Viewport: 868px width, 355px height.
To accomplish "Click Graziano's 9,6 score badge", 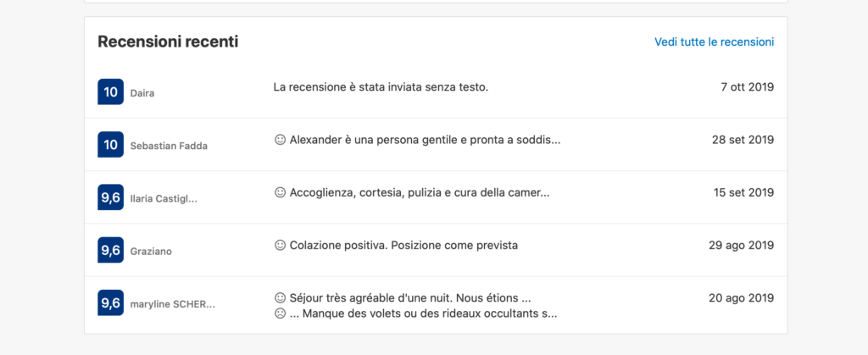I will point(111,250).
